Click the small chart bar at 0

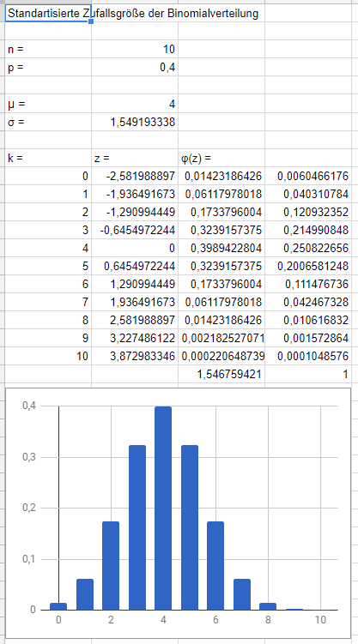point(58,606)
